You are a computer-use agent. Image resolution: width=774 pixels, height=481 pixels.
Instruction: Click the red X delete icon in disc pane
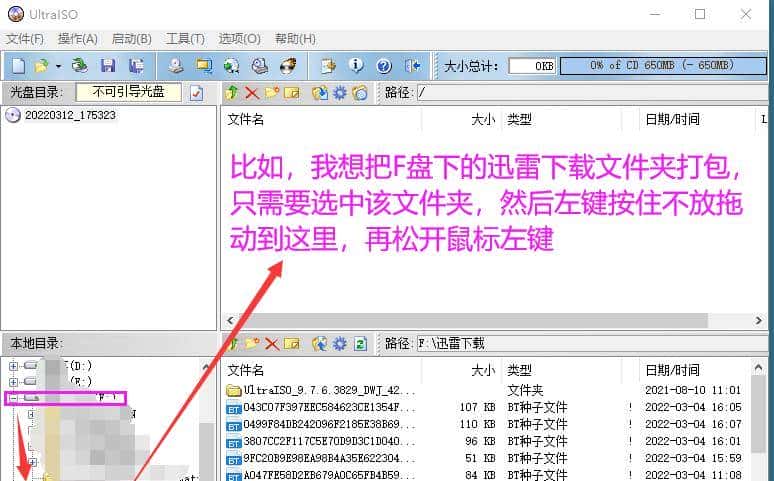click(252, 92)
